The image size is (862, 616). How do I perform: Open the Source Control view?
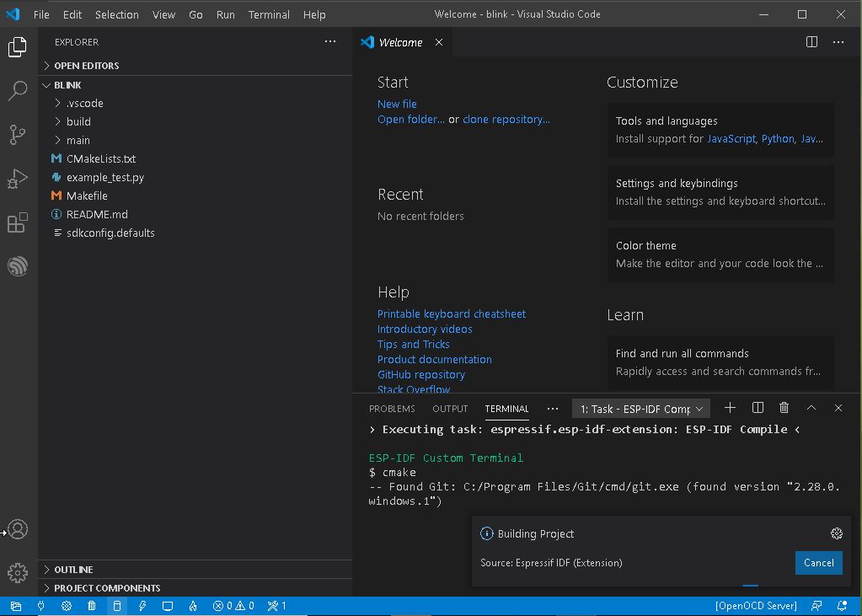click(18, 134)
